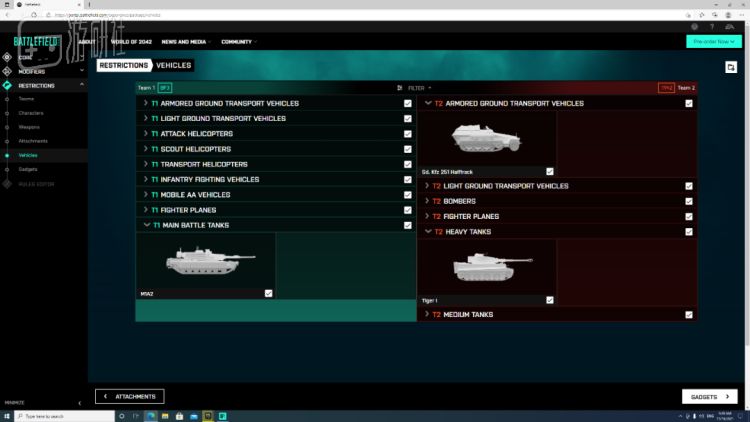Image resolution: width=750 pixels, height=422 pixels.
Task: Open File Explorer from taskbar
Action: click(165, 416)
